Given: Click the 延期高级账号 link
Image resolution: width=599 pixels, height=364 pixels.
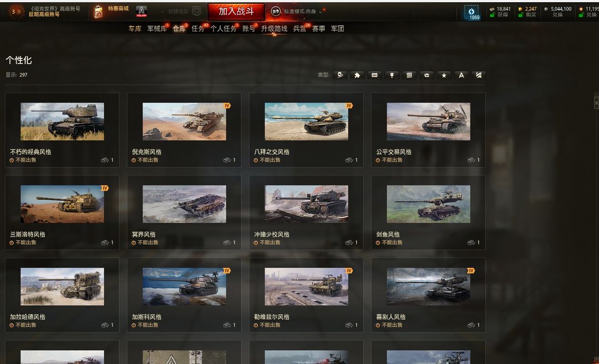Looking at the screenshot, I should [44, 14].
